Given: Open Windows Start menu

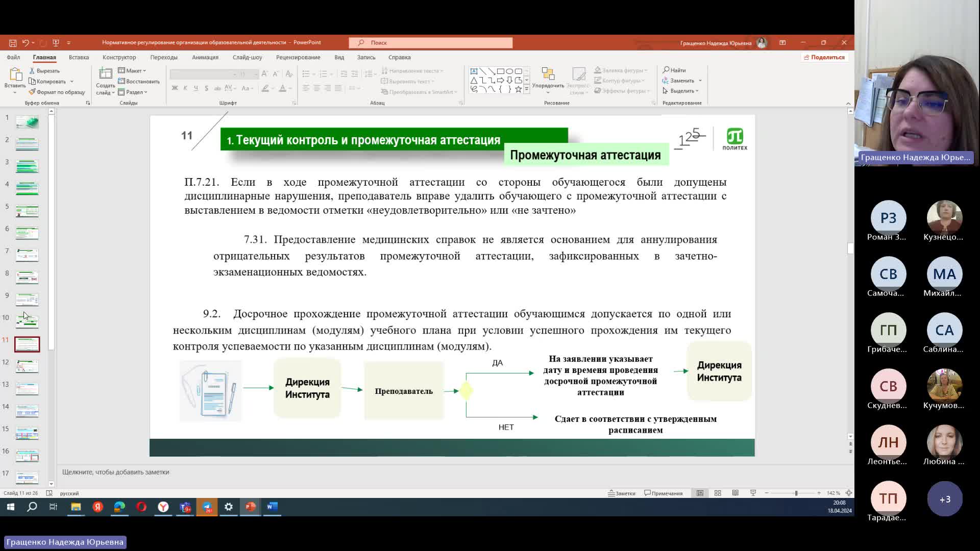Looking at the screenshot, I should pos(11,507).
